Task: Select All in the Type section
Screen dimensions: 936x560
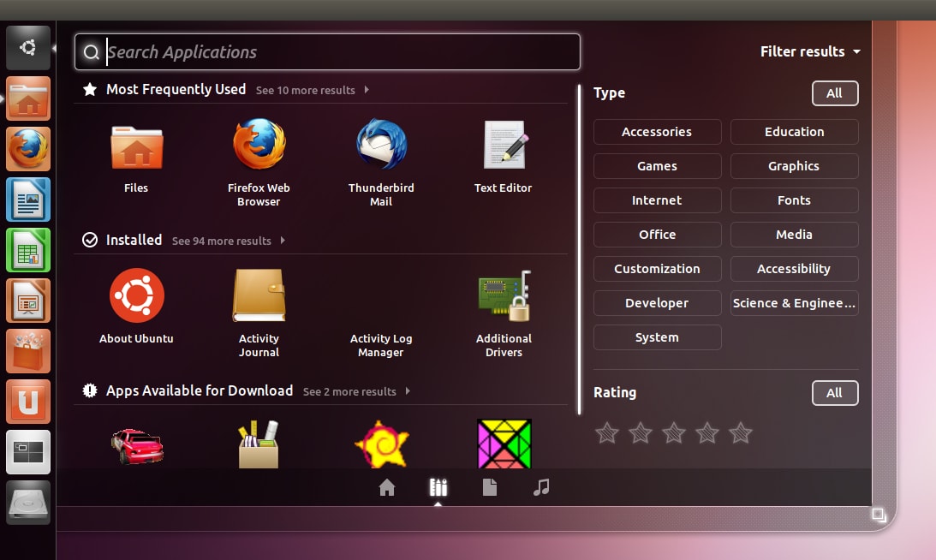Action: click(835, 93)
